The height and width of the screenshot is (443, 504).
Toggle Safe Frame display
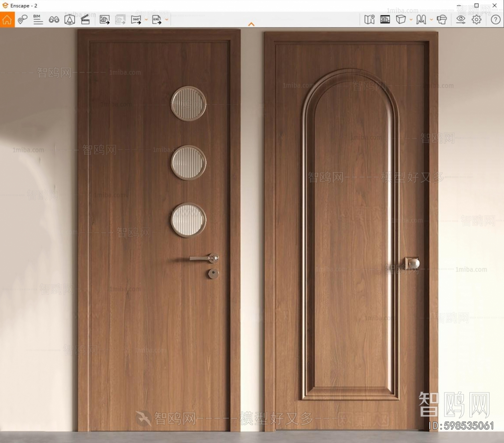(385, 19)
